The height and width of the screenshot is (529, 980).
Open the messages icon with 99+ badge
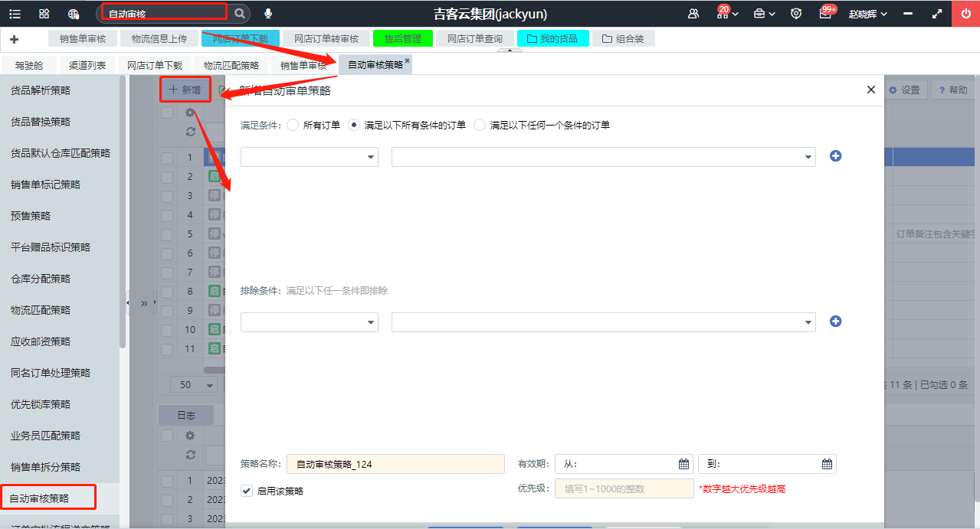825,13
